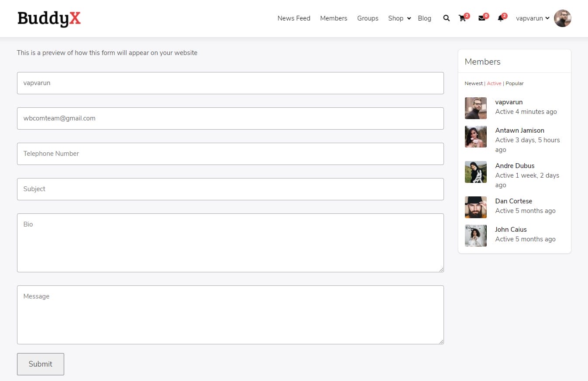
Task: Go to News Feed
Action: [294, 18]
